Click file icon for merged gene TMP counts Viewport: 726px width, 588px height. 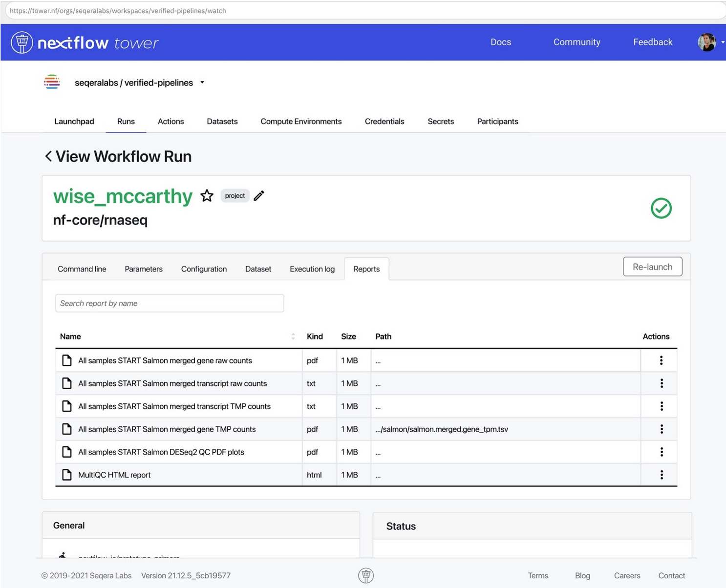67,429
